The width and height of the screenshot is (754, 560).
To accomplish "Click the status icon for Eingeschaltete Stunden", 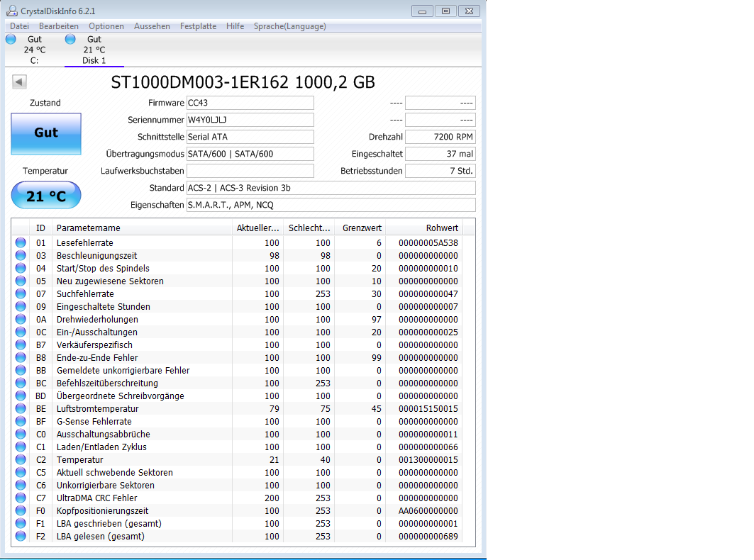I will click(21, 306).
